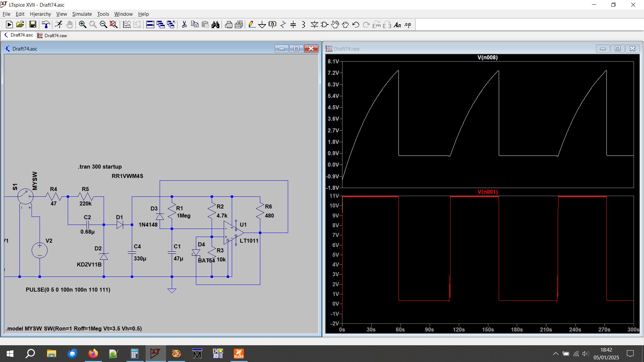Click the Save floppy disk icon
This screenshot has height=362, width=644.
coord(33,24)
